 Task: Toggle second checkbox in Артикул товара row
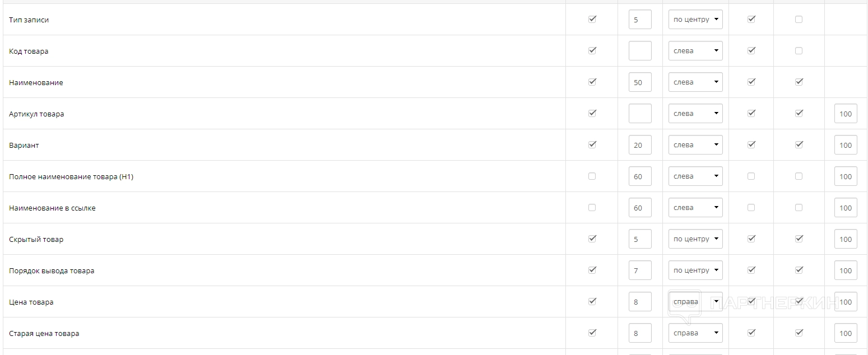[751, 113]
